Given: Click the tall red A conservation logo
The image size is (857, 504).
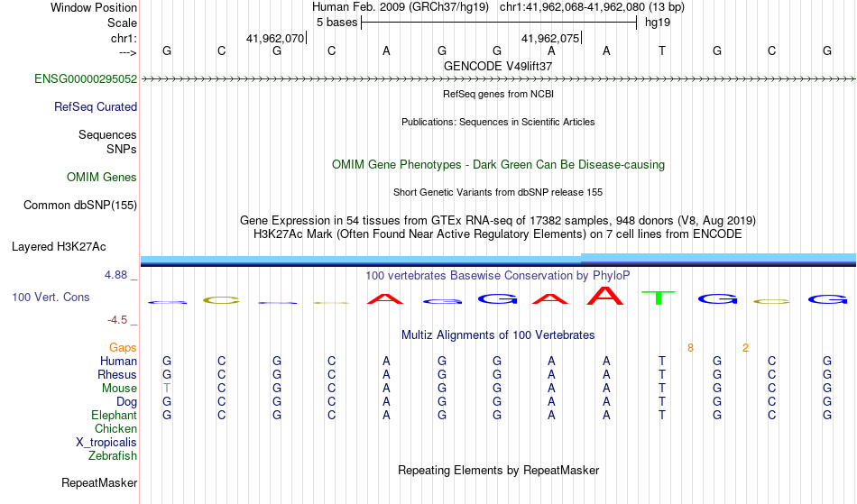Looking at the screenshot, I should coord(605,296).
